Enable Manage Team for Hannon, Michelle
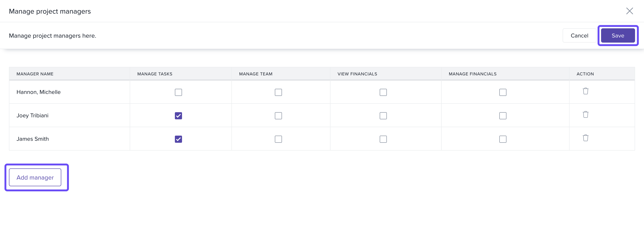This screenshot has height=242, width=644. [x=278, y=92]
